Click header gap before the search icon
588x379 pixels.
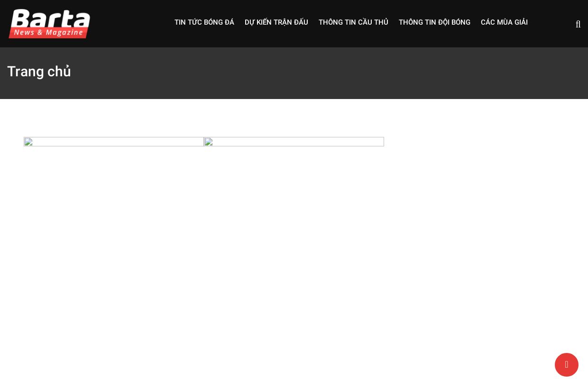pos(552,24)
